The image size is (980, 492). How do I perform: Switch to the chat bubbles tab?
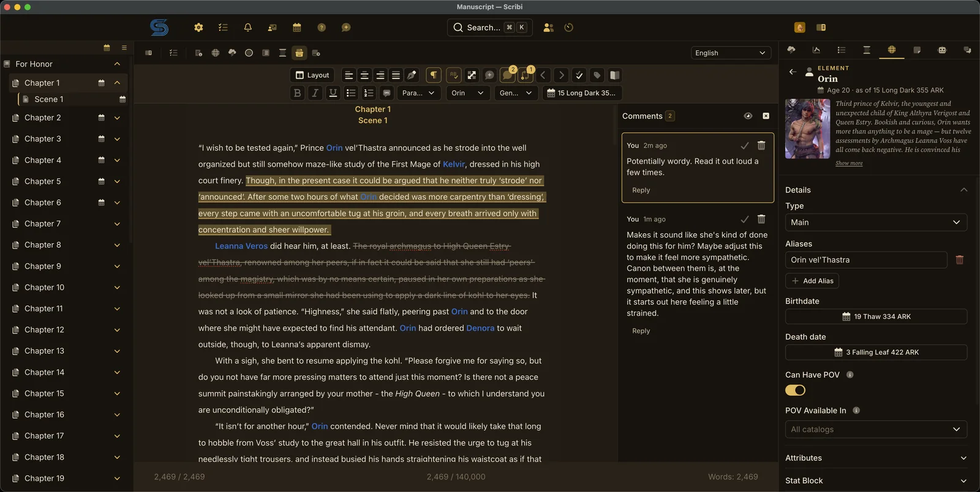pyautogui.click(x=967, y=50)
